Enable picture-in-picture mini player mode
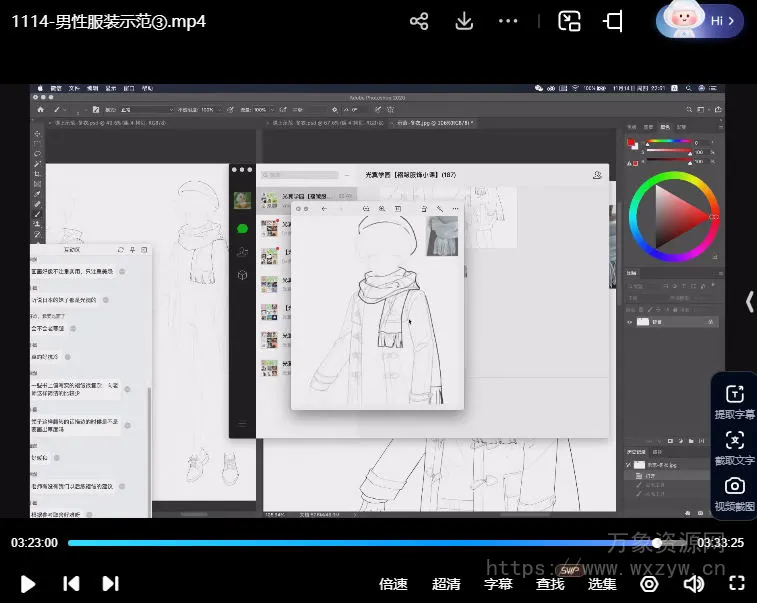The height and width of the screenshot is (603, 757). tap(569, 21)
